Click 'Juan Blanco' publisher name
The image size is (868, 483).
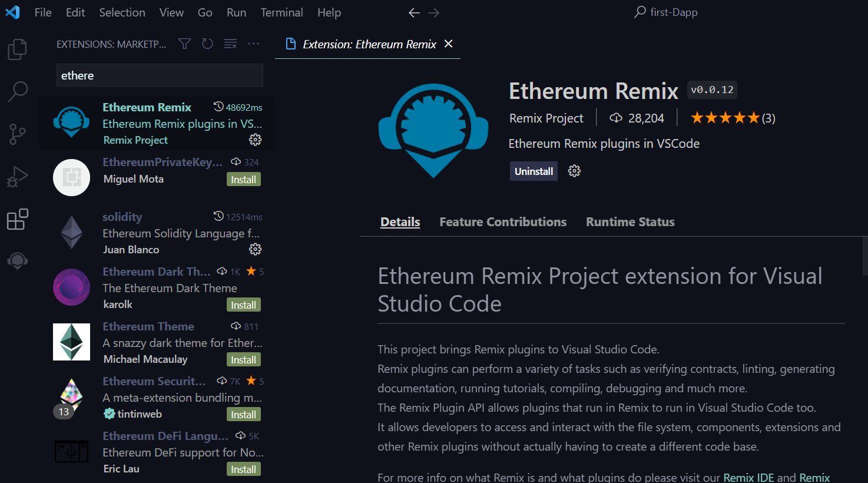pyautogui.click(x=131, y=250)
